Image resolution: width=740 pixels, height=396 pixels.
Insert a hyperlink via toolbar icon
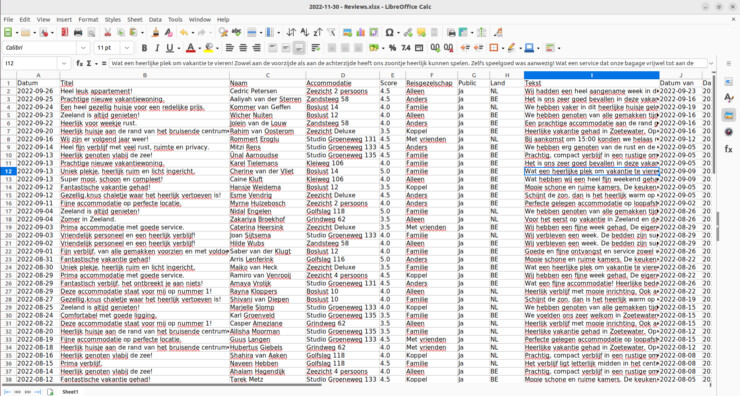pyautogui.click(x=408, y=33)
